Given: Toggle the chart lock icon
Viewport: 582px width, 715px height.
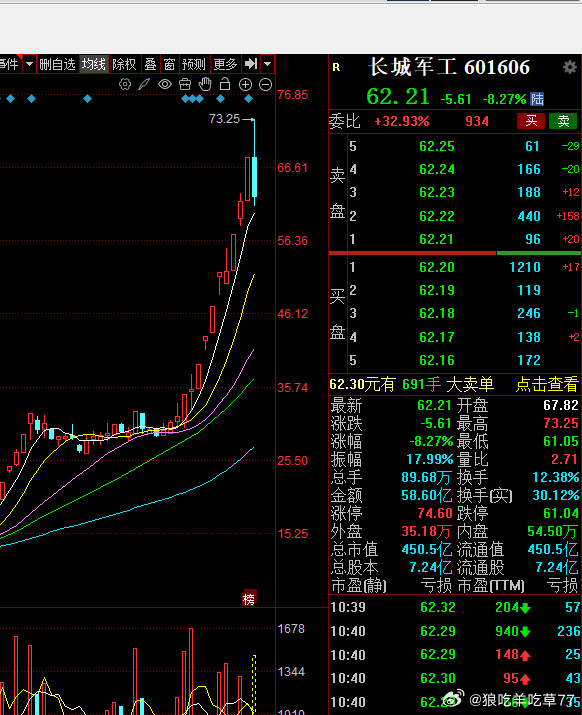Looking at the screenshot, I should 225,84.
